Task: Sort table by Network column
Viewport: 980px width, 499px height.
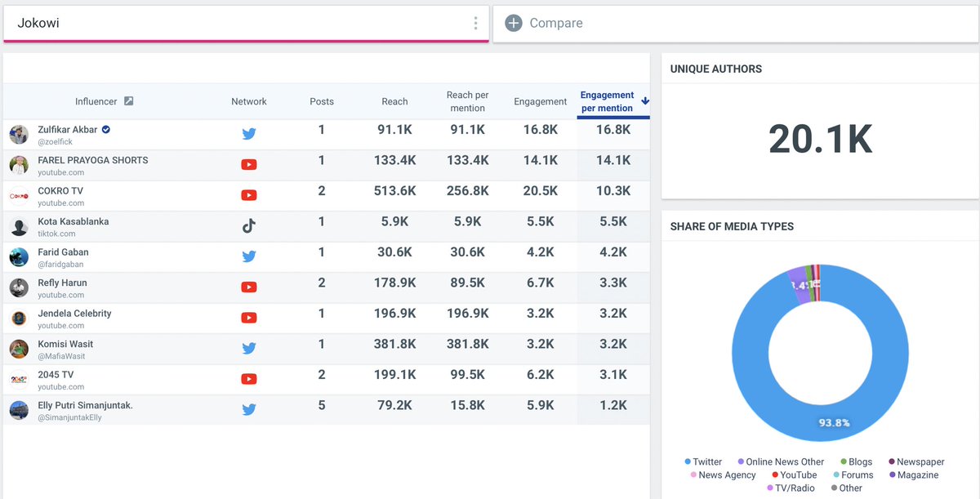Action: click(x=249, y=101)
